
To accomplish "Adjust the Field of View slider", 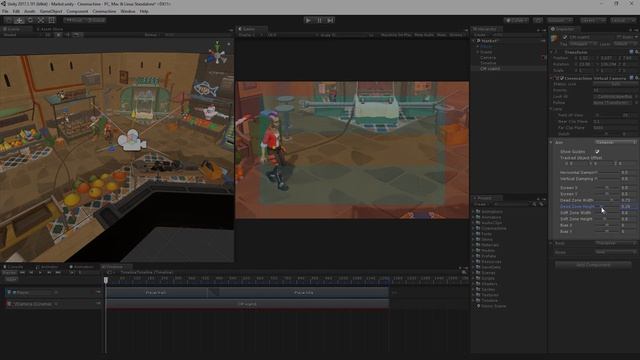I will (x=608, y=116).
